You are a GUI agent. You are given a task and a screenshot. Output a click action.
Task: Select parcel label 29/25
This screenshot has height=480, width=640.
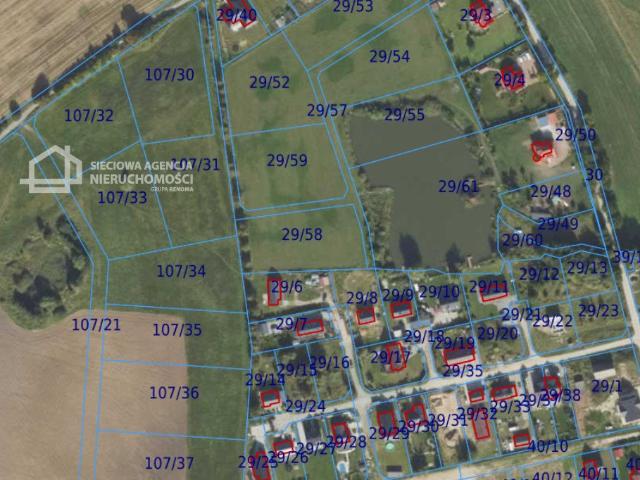tap(258, 462)
